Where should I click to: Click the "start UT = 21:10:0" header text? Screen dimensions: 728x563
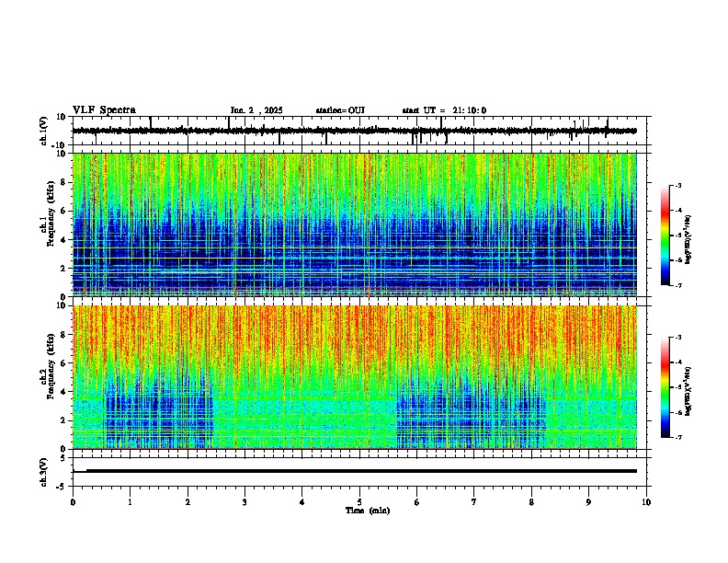click(444, 110)
